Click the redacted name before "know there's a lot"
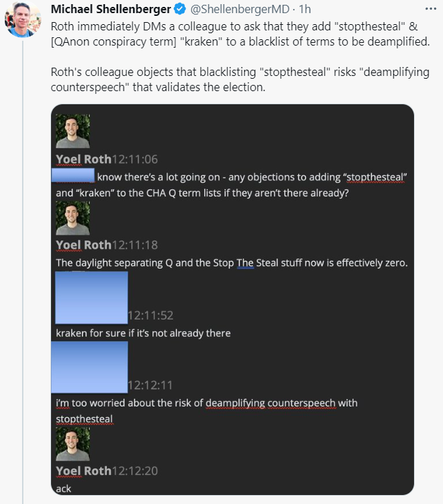The image size is (443, 504). coord(75,176)
